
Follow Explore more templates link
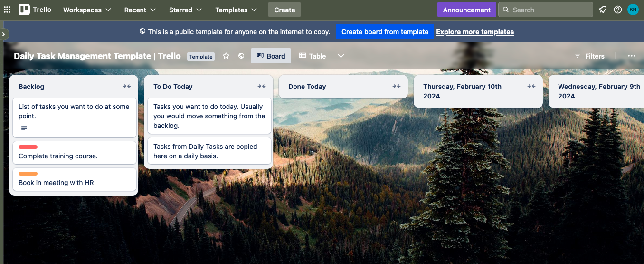pos(475,32)
